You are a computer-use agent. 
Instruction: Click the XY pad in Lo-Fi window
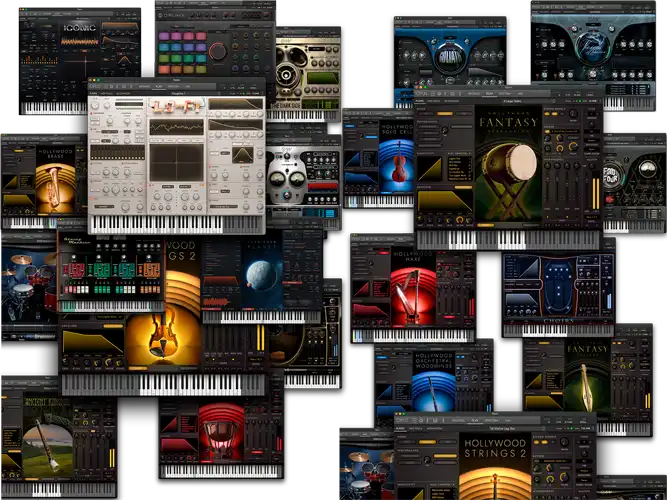point(177,163)
